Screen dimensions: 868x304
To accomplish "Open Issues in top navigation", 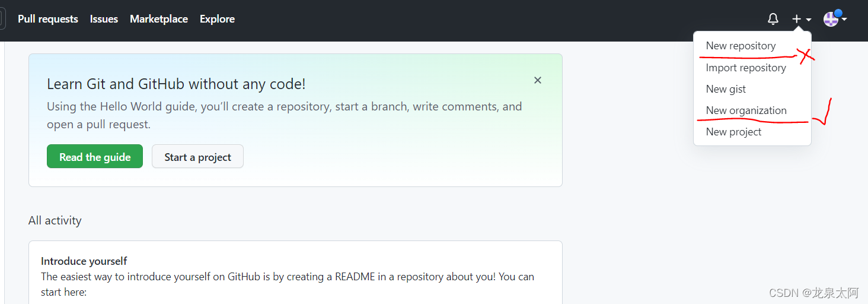I will tap(104, 19).
